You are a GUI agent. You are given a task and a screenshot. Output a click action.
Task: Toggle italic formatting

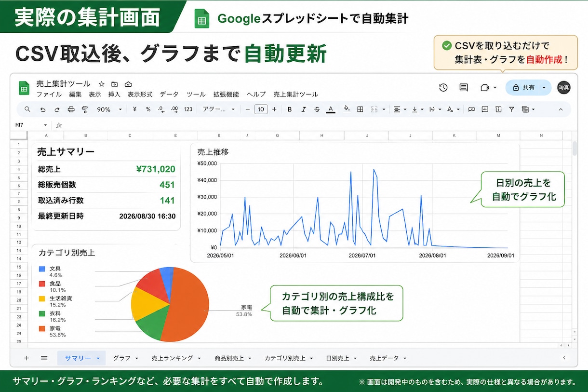pyautogui.click(x=303, y=109)
